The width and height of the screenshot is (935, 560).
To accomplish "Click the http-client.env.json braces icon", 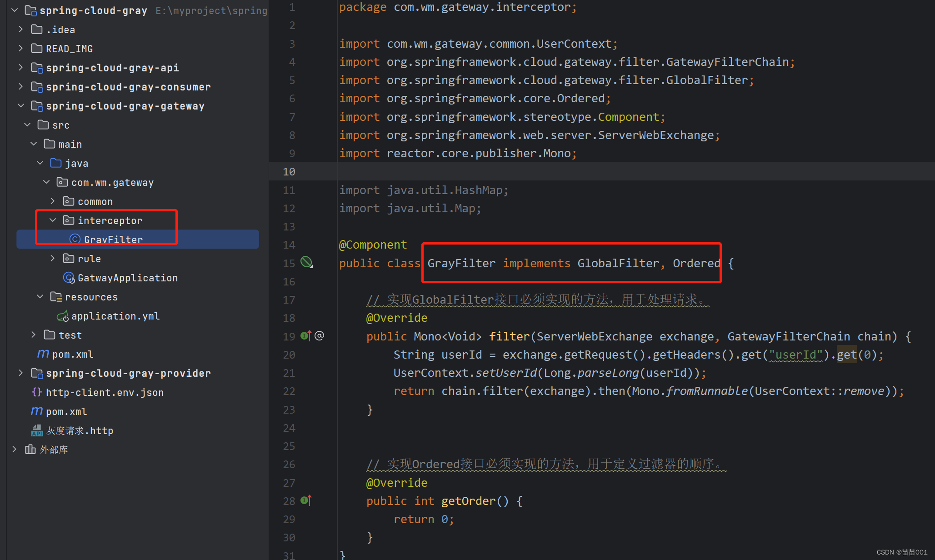I will pos(37,392).
